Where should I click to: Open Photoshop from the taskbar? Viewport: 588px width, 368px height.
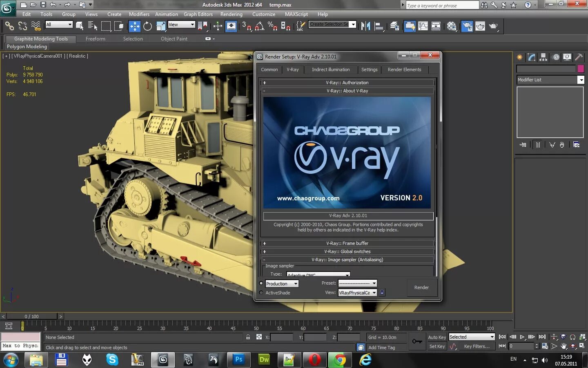pyautogui.click(x=239, y=360)
